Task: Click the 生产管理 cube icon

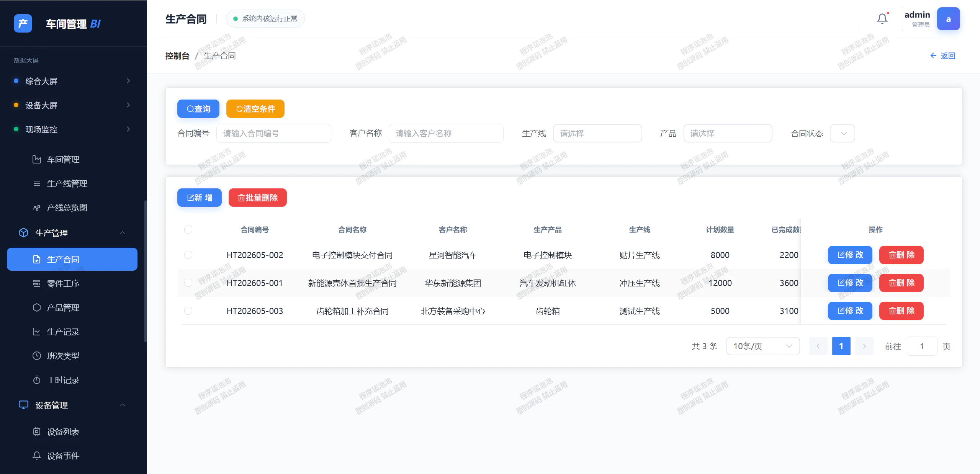Action: (x=24, y=232)
